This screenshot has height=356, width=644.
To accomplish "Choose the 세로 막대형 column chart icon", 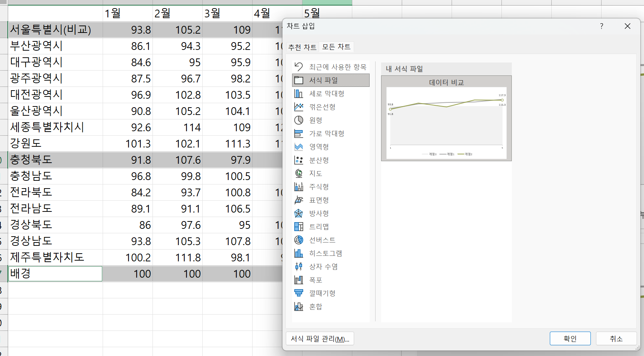I will click(299, 94).
